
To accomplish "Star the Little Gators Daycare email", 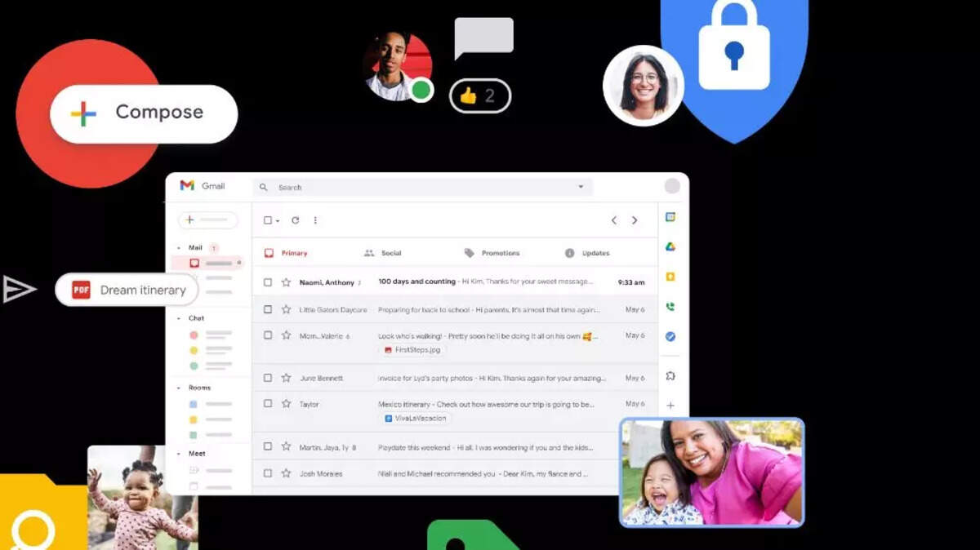I will [x=286, y=309].
